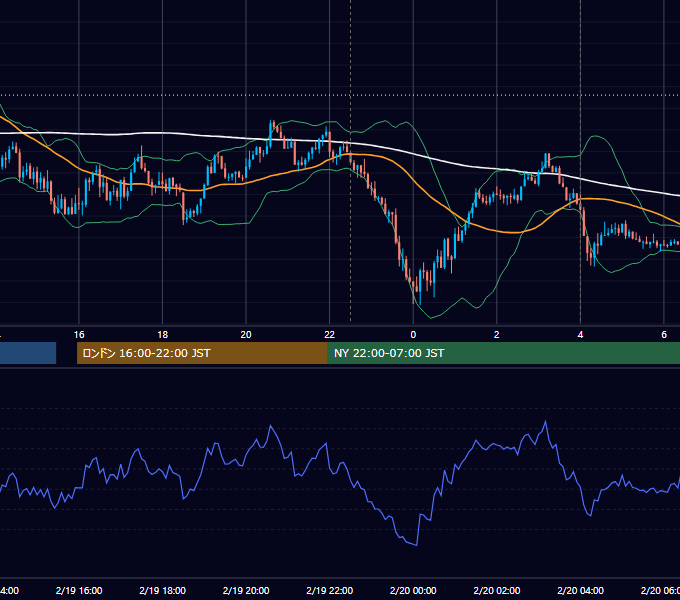Click the 18 hour label on the price chart axis
680x600 pixels.
tap(163, 335)
